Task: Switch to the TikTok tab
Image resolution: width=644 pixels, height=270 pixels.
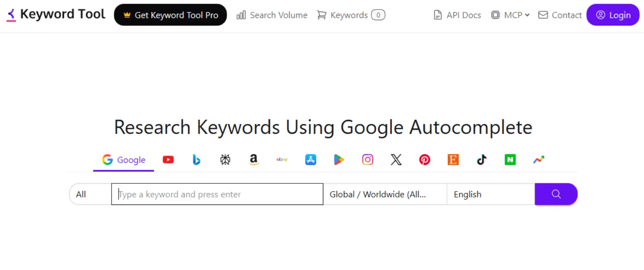Action: [482, 160]
